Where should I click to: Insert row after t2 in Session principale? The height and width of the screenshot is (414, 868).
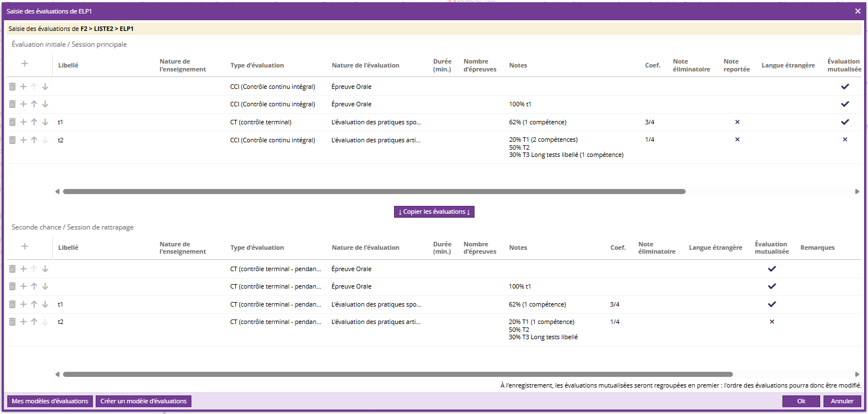click(23, 140)
